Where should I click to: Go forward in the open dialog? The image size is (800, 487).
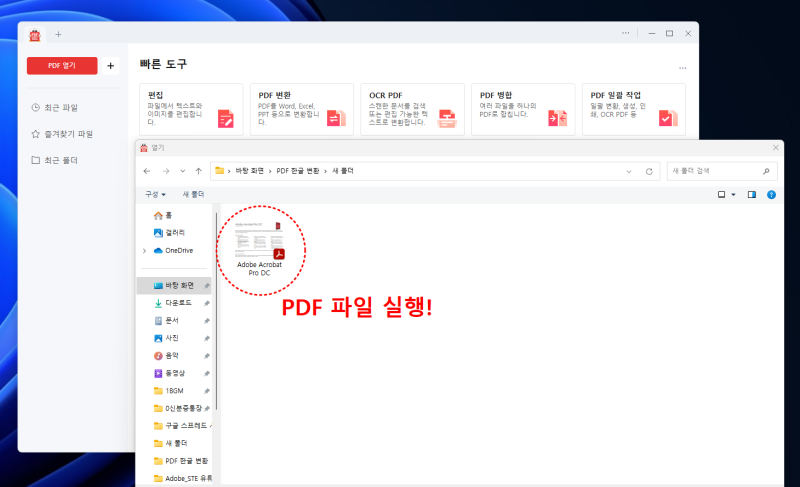click(166, 171)
